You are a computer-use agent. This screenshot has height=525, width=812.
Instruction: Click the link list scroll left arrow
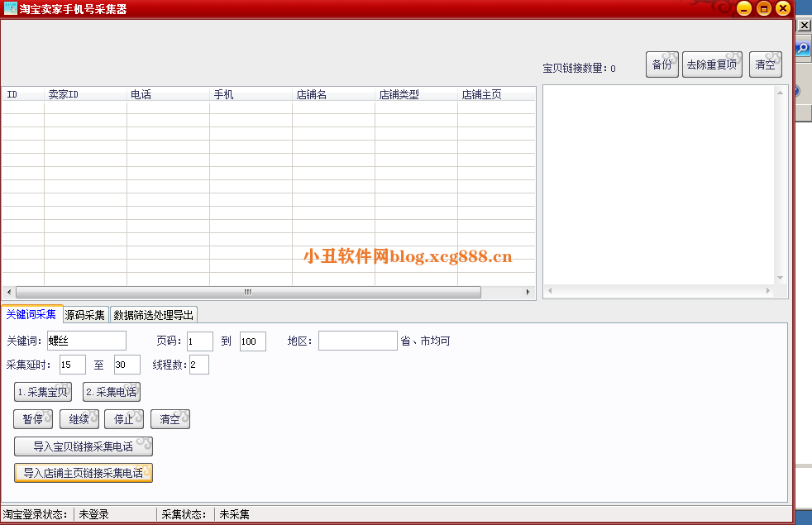(x=550, y=291)
